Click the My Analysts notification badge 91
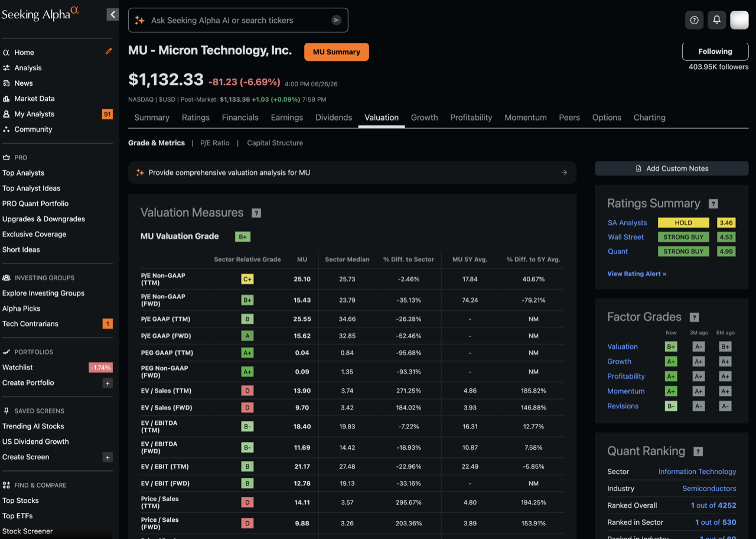Image resolution: width=756 pixels, height=539 pixels. coord(107,114)
